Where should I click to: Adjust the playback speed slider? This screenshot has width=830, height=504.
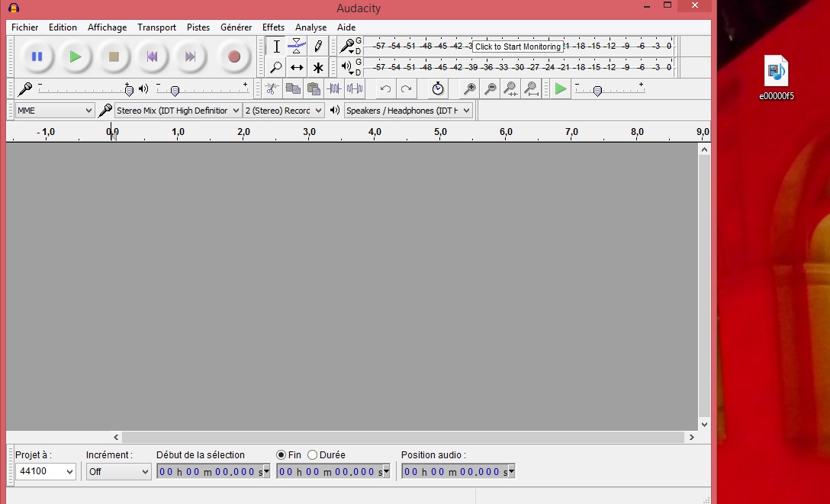[597, 91]
